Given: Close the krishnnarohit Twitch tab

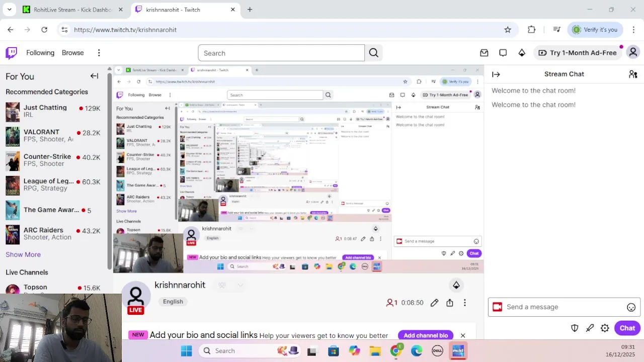Looking at the screenshot, I should [x=233, y=10].
